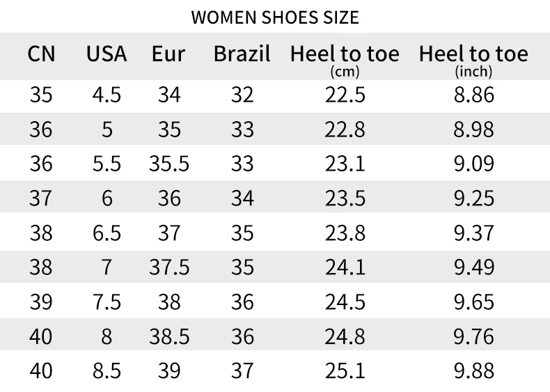Select the USA column header

[107, 54]
